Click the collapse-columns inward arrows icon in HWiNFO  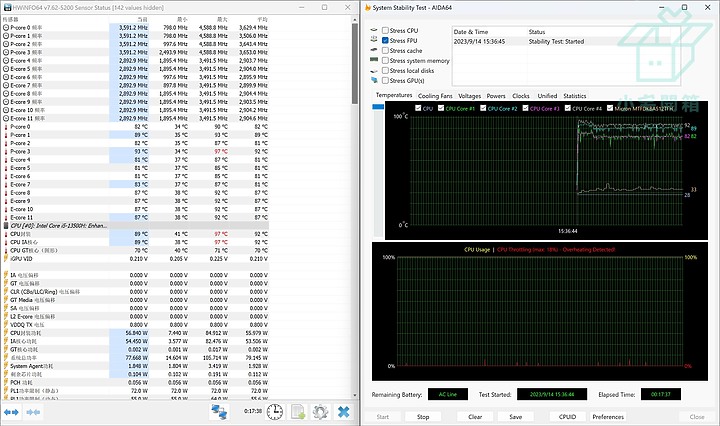[x=33, y=412]
